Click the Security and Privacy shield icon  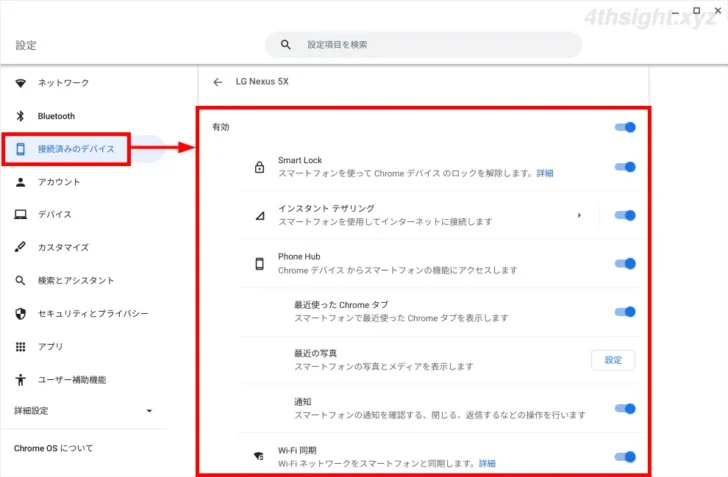point(20,314)
